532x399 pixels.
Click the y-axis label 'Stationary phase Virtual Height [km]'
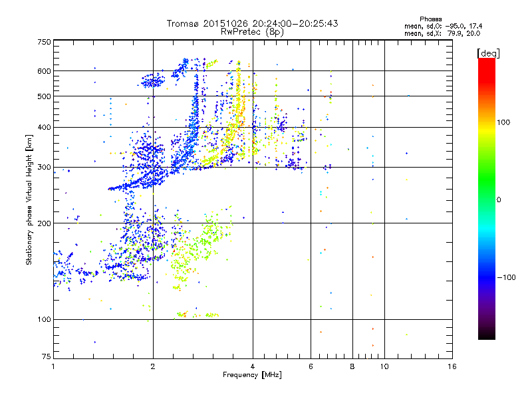[x=29, y=199]
